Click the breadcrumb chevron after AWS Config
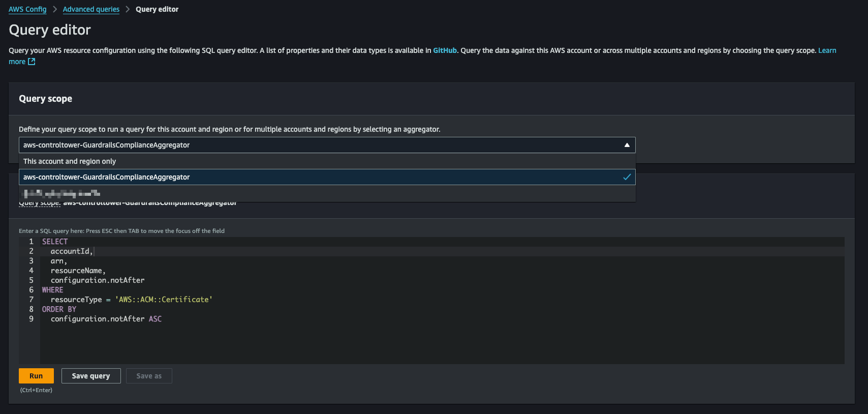 (55, 9)
